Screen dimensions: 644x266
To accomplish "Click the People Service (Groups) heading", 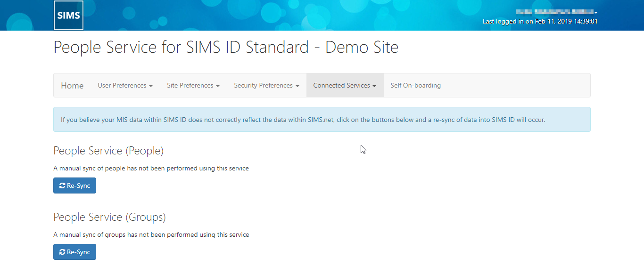I will [109, 217].
